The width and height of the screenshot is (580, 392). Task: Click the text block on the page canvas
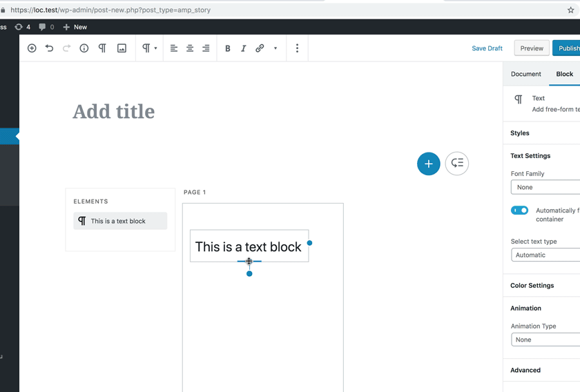click(x=249, y=246)
